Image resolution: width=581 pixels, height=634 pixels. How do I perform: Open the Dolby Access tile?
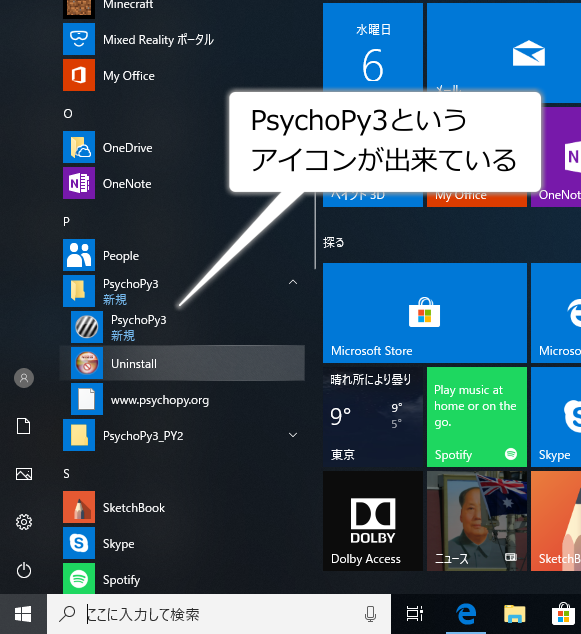point(373,521)
